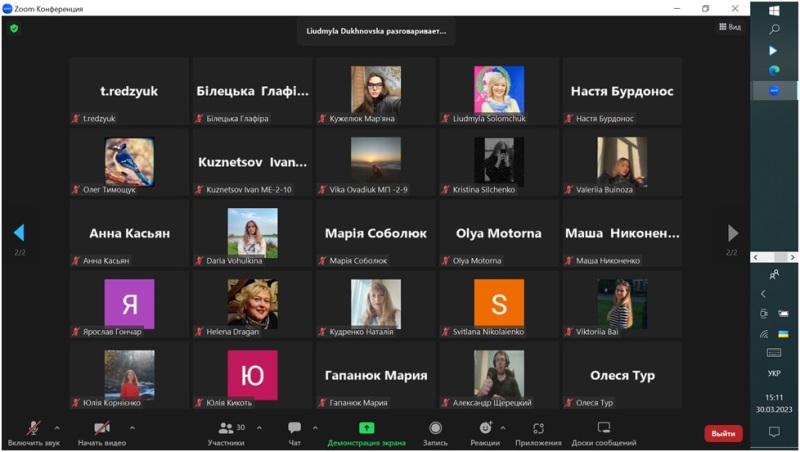
Task: Go to previous gallery page arrow
Action: pos(19,233)
